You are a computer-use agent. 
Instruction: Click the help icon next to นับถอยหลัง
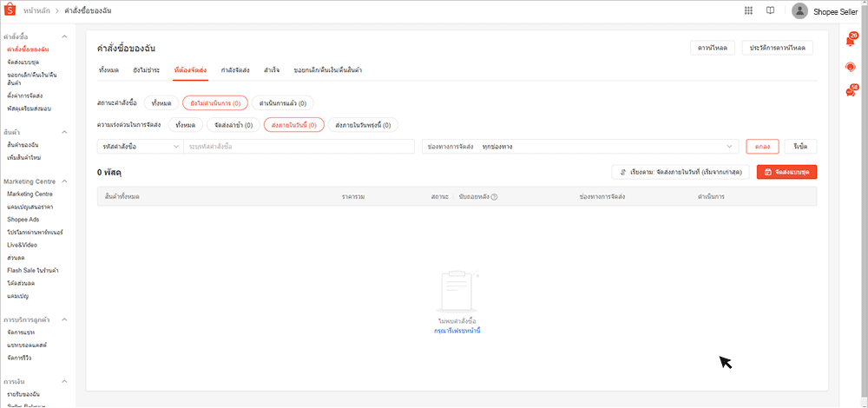[x=495, y=196]
